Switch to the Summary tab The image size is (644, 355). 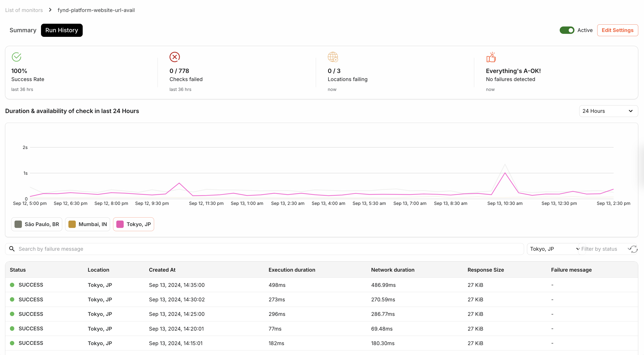click(23, 30)
